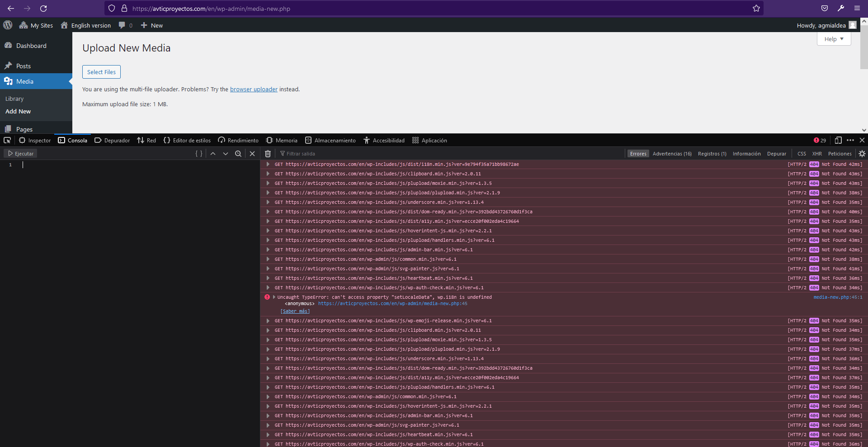Toggle the Depurar console filter
868x447 pixels.
tap(777, 154)
